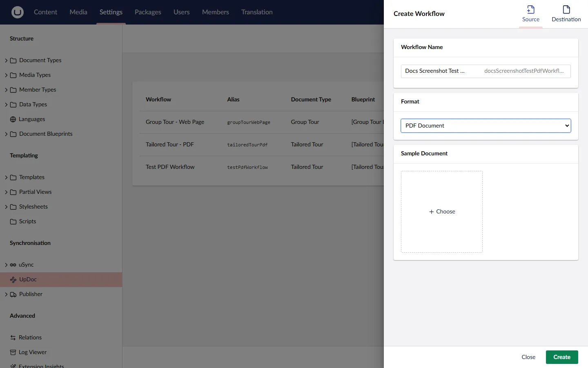Expand the Media Types tree node

point(6,75)
